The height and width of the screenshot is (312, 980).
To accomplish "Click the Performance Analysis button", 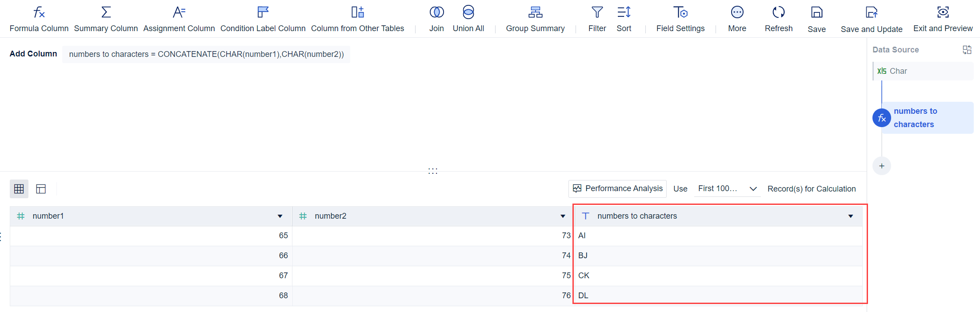I will point(617,189).
